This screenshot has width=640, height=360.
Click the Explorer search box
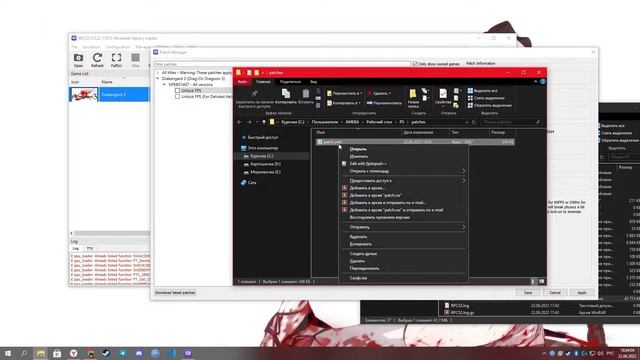pos(511,122)
